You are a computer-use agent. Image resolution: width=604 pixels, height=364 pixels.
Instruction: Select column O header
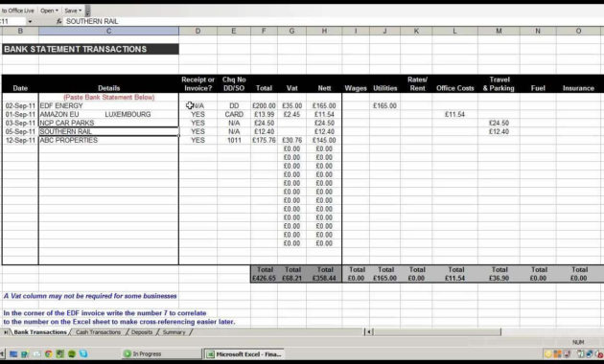[578, 31]
